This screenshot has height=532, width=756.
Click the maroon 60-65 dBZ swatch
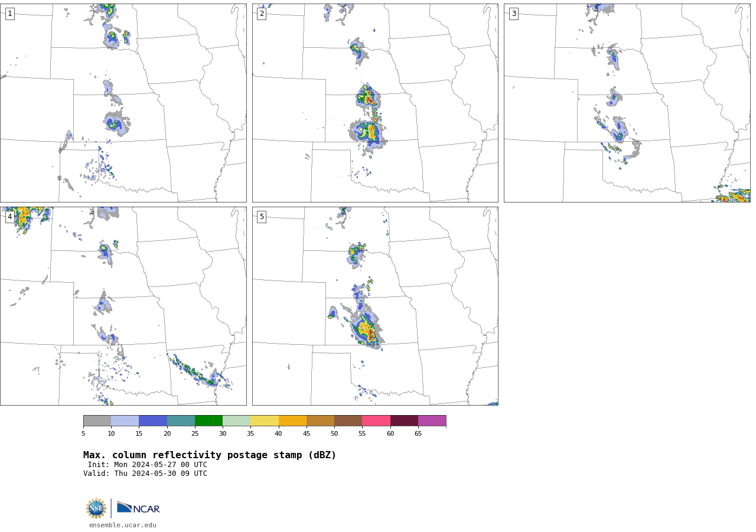tap(404, 420)
